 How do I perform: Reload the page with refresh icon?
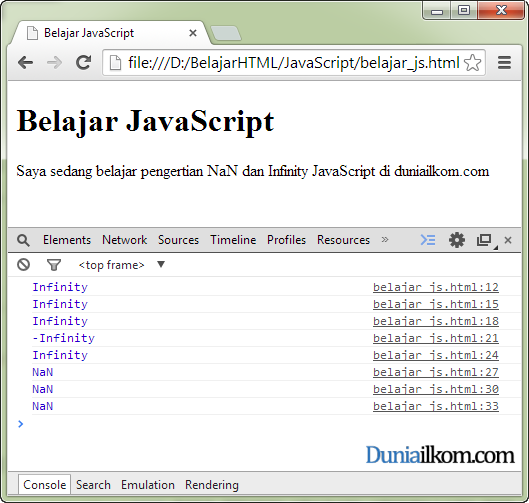click(x=83, y=62)
